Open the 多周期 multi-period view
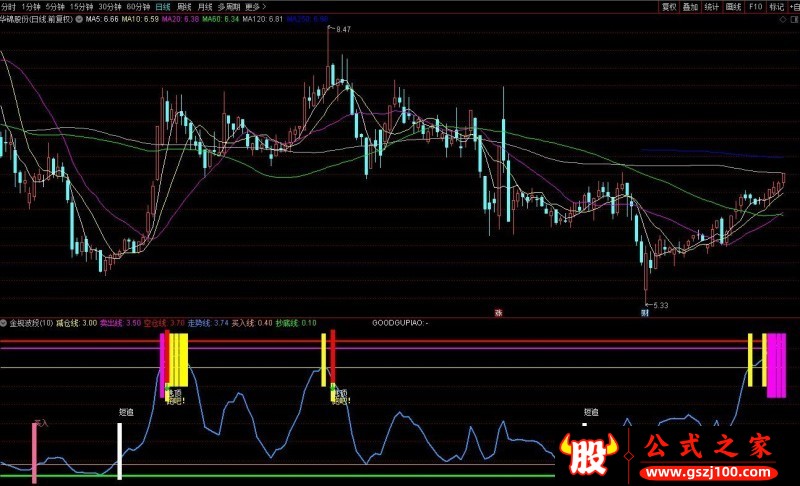Viewport: 800px width, 486px height. click(229, 6)
